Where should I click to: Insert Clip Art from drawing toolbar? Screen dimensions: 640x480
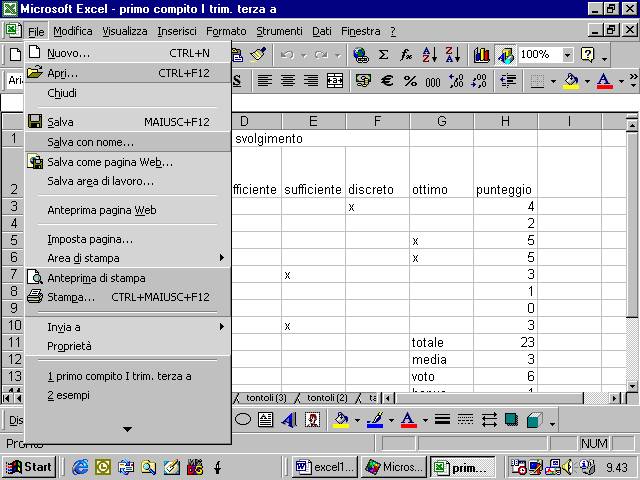coord(312,419)
